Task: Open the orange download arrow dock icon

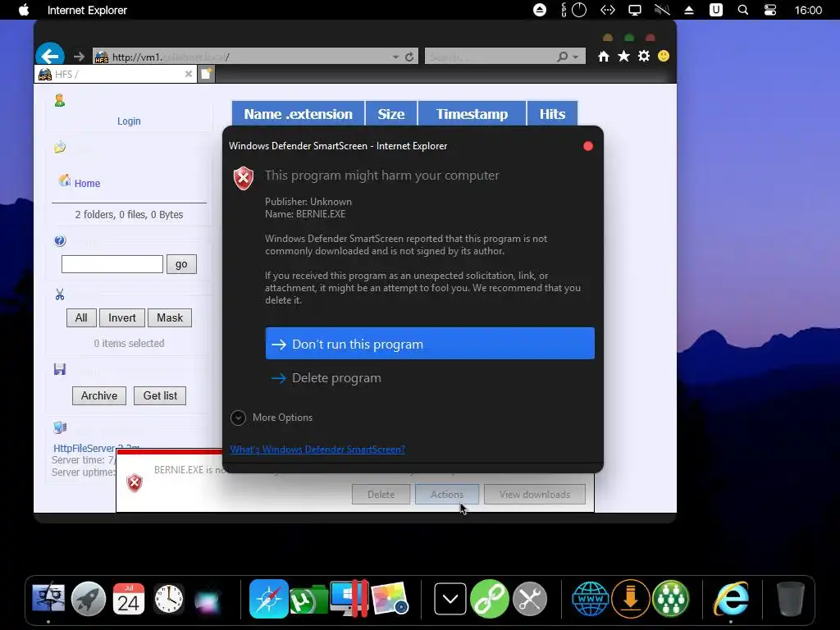Action: [631, 598]
